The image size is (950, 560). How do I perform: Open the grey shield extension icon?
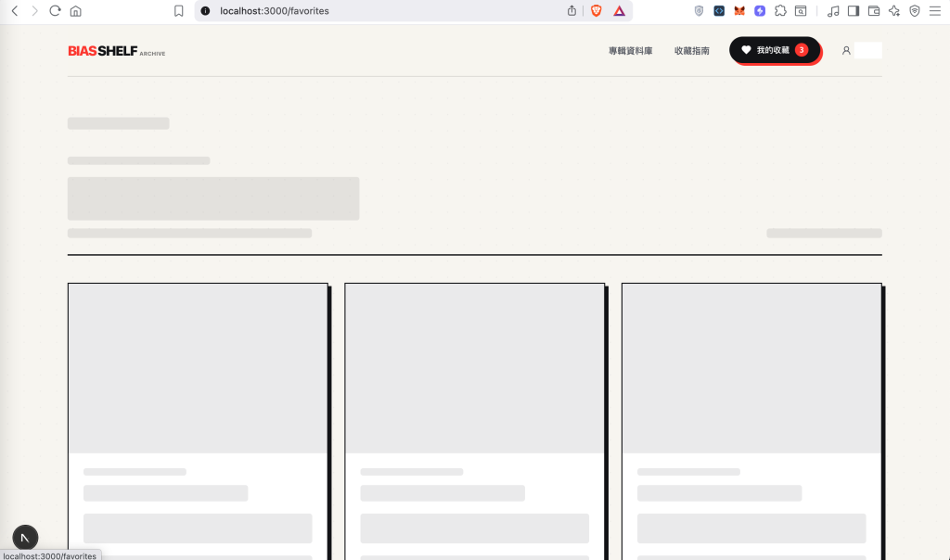pyautogui.click(x=699, y=11)
